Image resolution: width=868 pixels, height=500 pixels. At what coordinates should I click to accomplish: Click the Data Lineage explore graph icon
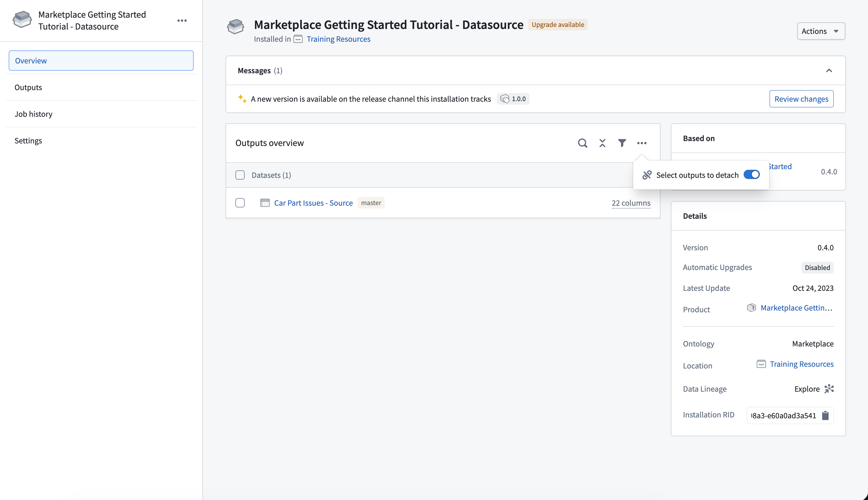pos(829,389)
